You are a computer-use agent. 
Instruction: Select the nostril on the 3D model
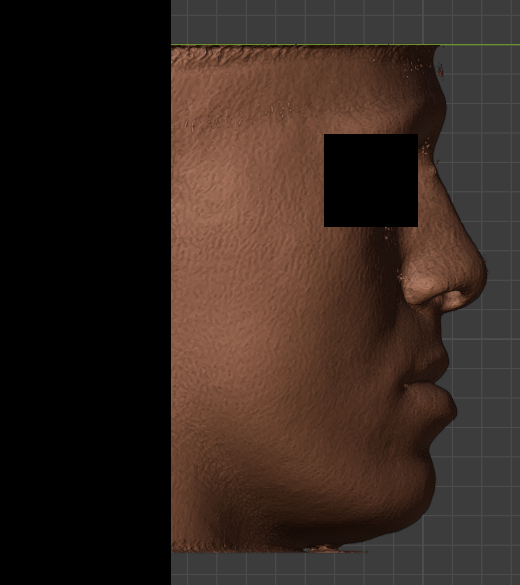[452, 300]
